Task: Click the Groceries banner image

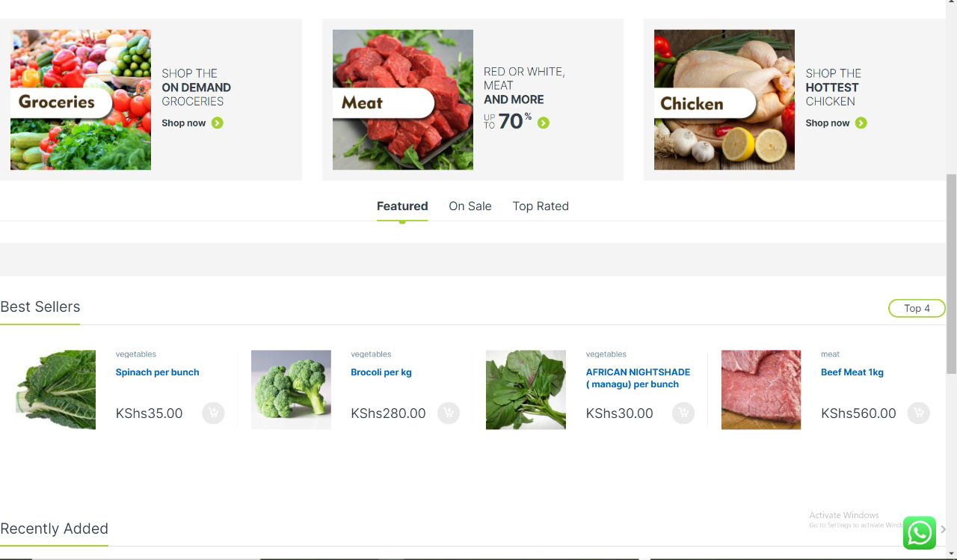Action: pos(81,99)
